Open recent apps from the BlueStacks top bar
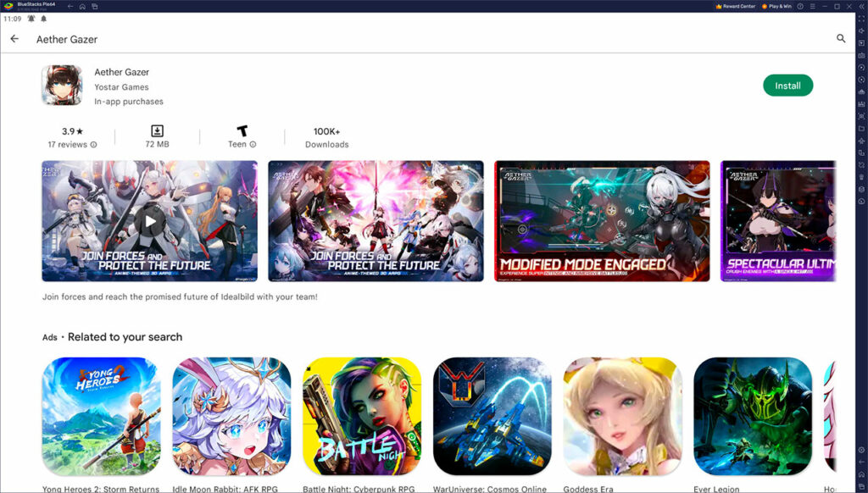Viewport: 868px width, 493px height. click(x=96, y=7)
